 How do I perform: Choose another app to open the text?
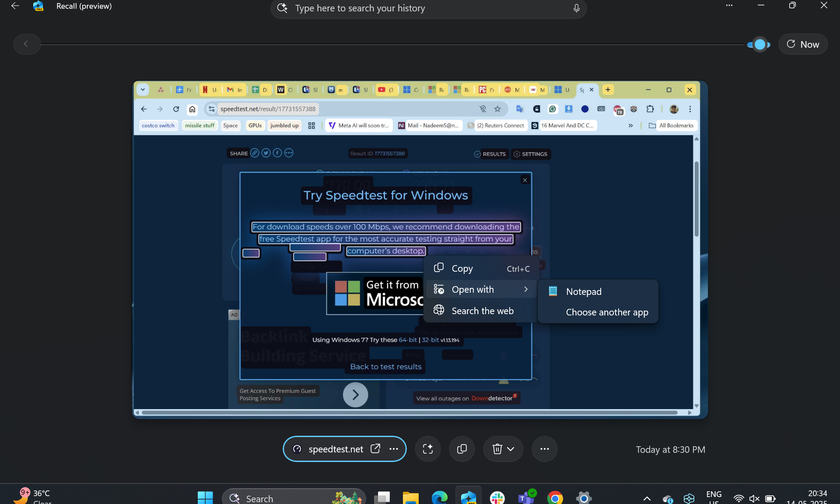click(x=606, y=312)
